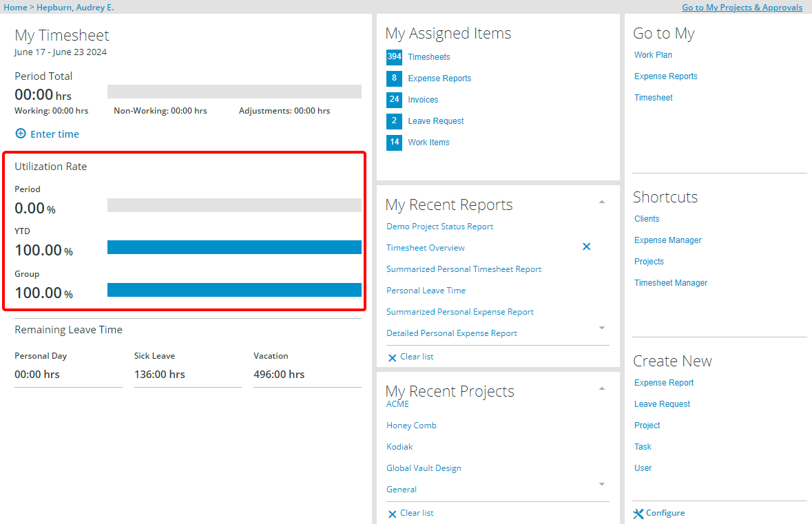The height and width of the screenshot is (524, 812).
Task: Click the YTD utilization rate bar
Action: click(x=234, y=247)
